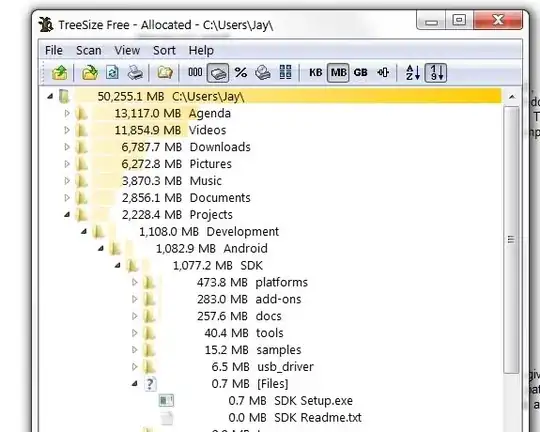Expand the Downloads folder
540x432 pixels.
click(x=67, y=147)
